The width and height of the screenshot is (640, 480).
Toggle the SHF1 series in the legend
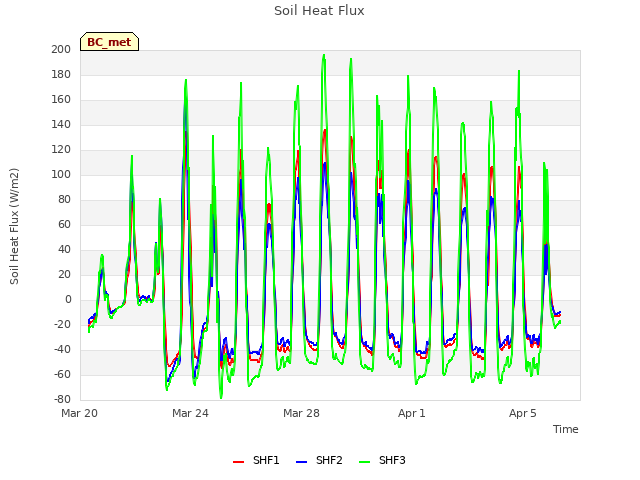point(256,460)
